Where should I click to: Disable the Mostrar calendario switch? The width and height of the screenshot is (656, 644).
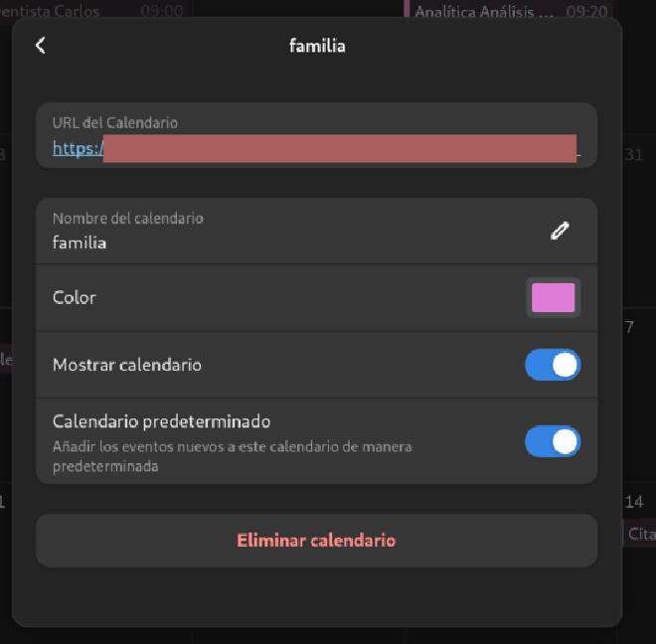(553, 365)
